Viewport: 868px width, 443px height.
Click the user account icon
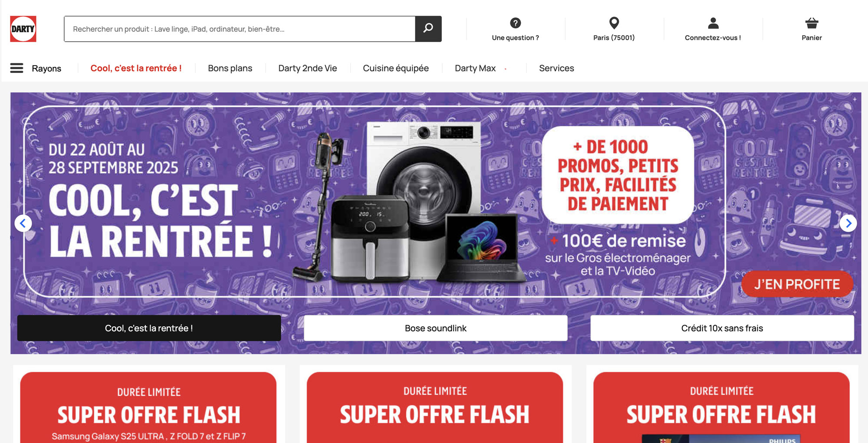(713, 23)
